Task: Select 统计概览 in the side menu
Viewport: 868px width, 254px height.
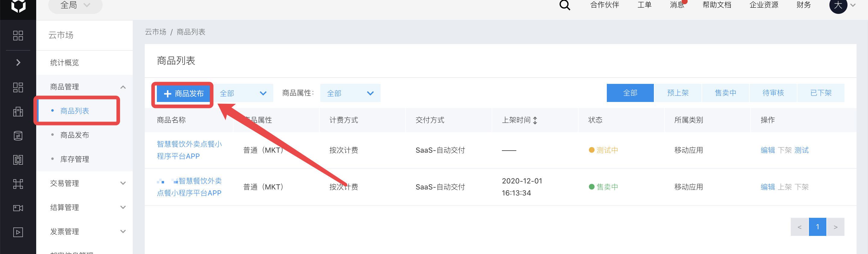Action: point(64,63)
